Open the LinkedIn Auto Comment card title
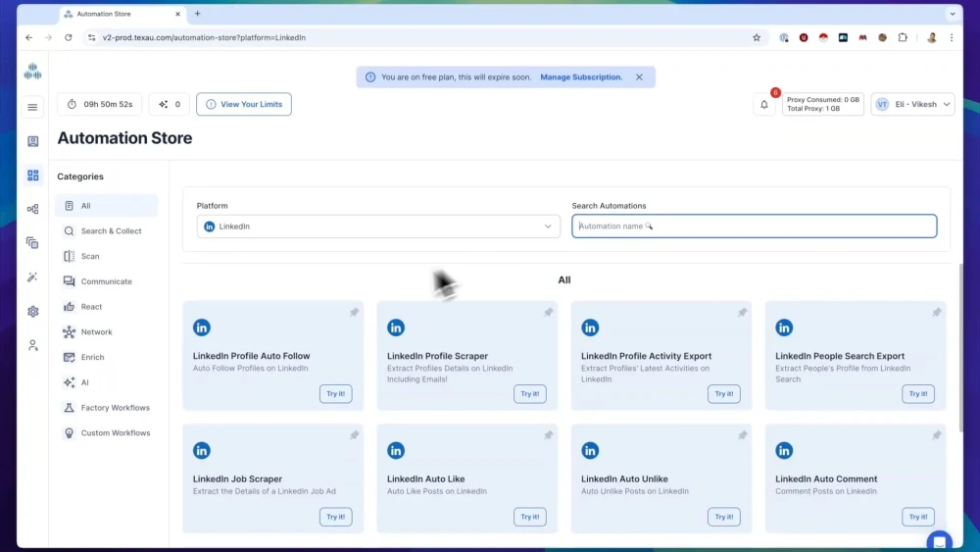The height and width of the screenshot is (552, 980). point(826,478)
